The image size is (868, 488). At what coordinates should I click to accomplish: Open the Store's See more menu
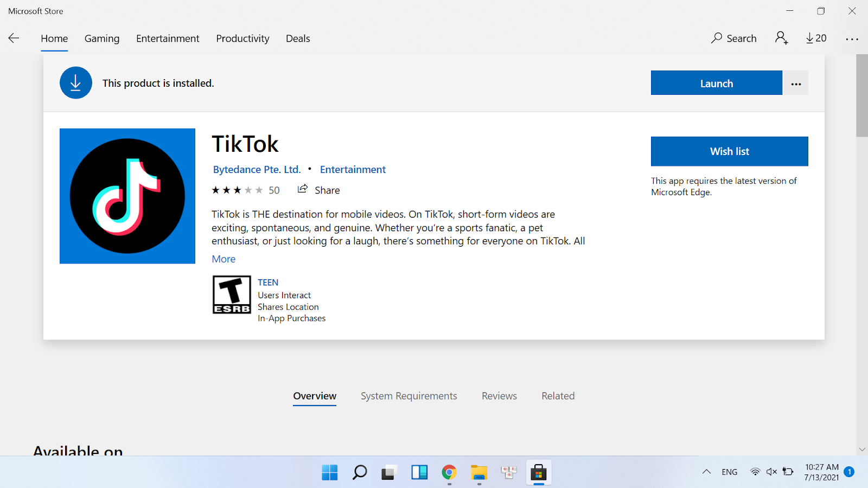[852, 38]
